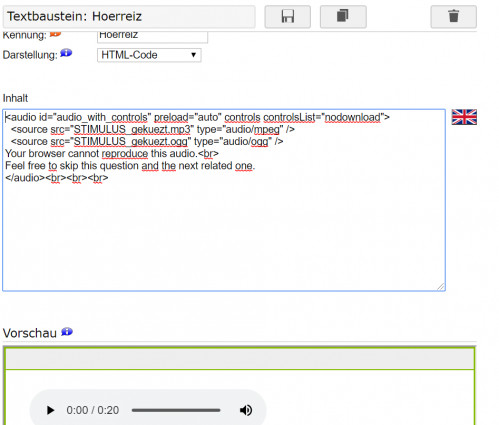This screenshot has height=425, width=499.
Task: Open the Darstellung HTML-Code dropdown
Action: (x=149, y=55)
